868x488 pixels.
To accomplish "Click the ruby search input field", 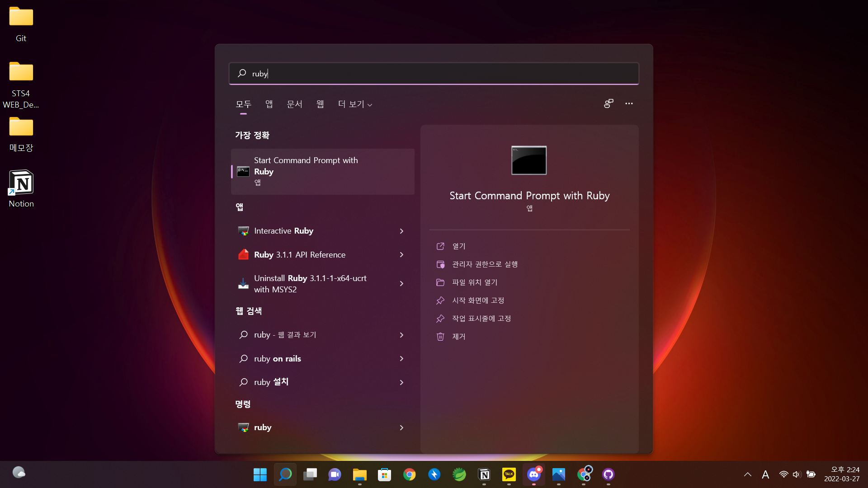I will pyautogui.click(x=434, y=74).
